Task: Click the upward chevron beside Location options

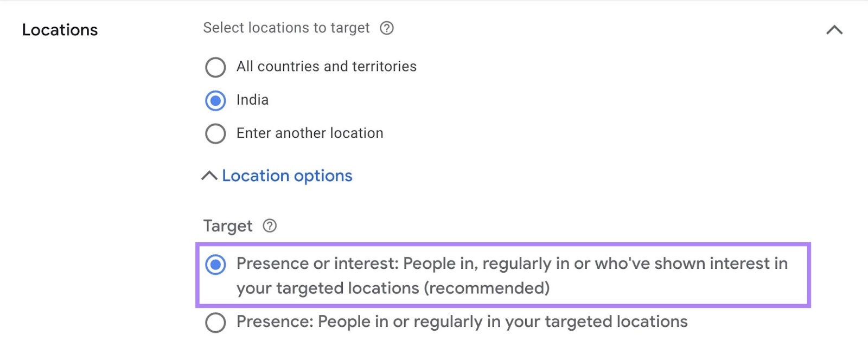Action: pos(209,175)
